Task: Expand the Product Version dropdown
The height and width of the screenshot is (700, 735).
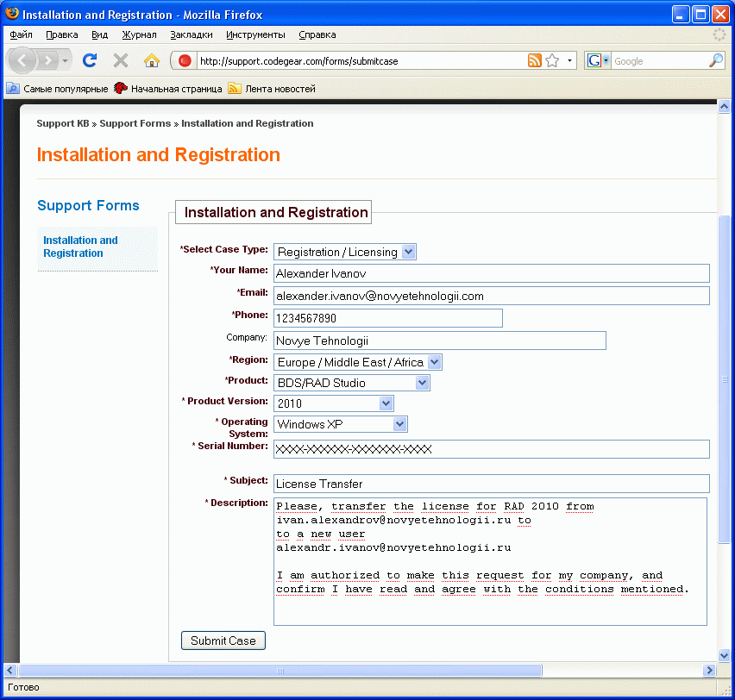Action: point(334,403)
